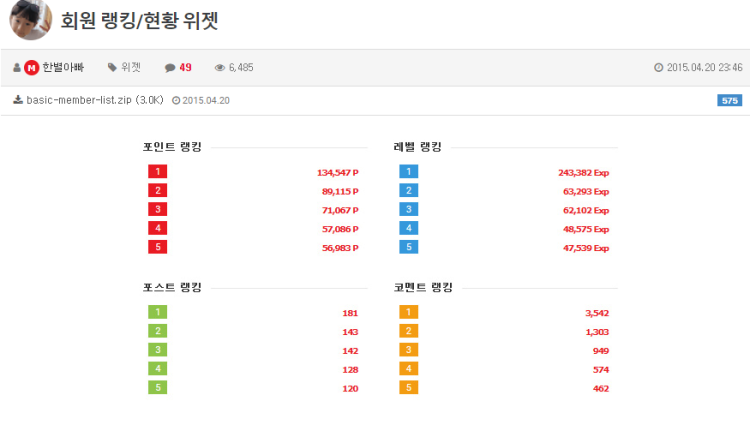
Task: Click rank 1 green badge in 포스트 랭킹
Action: [x=157, y=312]
